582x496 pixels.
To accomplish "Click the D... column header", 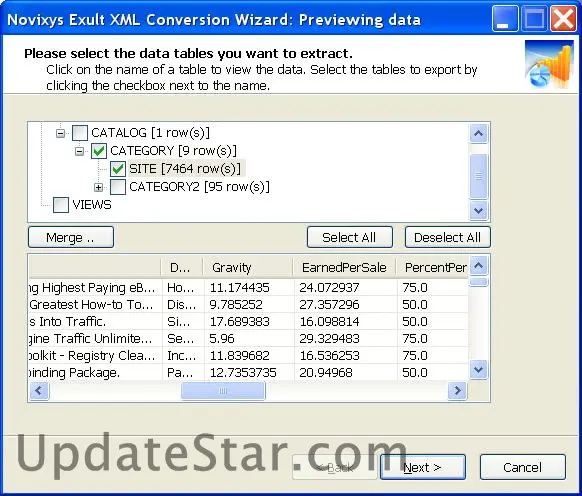I will (182, 267).
